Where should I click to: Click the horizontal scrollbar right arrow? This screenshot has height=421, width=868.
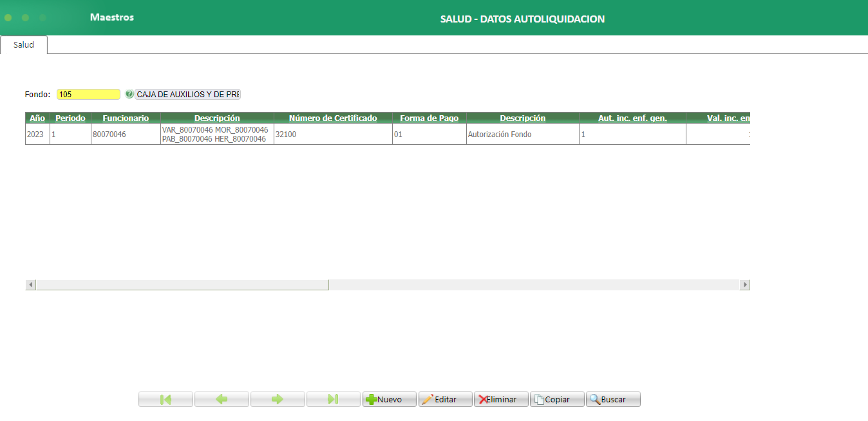point(745,285)
